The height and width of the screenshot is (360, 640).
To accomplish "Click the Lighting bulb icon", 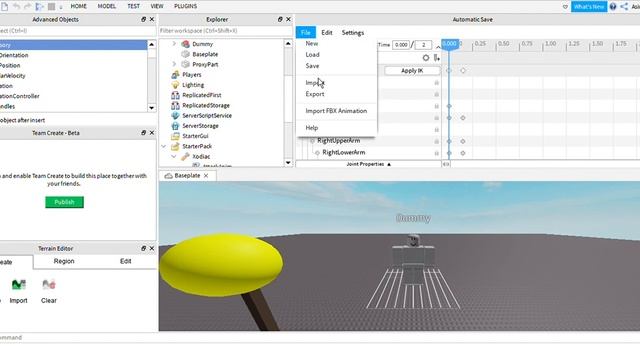I will point(175,85).
